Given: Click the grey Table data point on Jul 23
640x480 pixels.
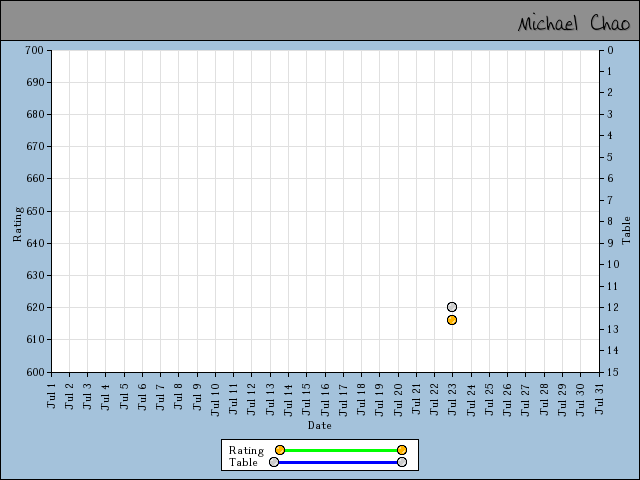Looking at the screenshot, I should 451,307.
